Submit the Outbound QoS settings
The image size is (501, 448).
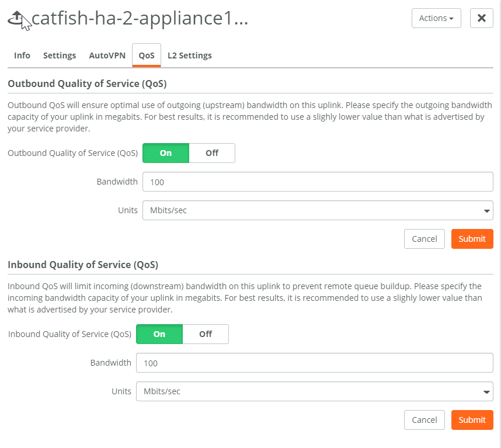click(x=472, y=239)
